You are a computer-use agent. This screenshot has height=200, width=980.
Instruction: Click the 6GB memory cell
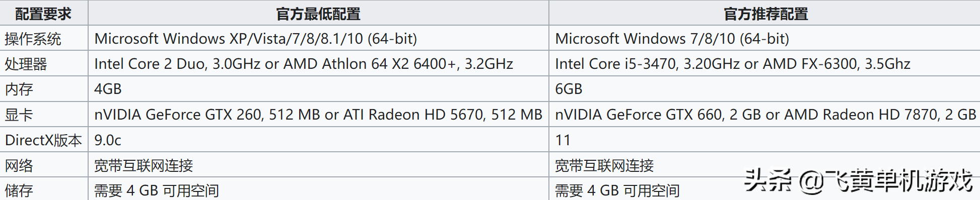[x=764, y=89]
